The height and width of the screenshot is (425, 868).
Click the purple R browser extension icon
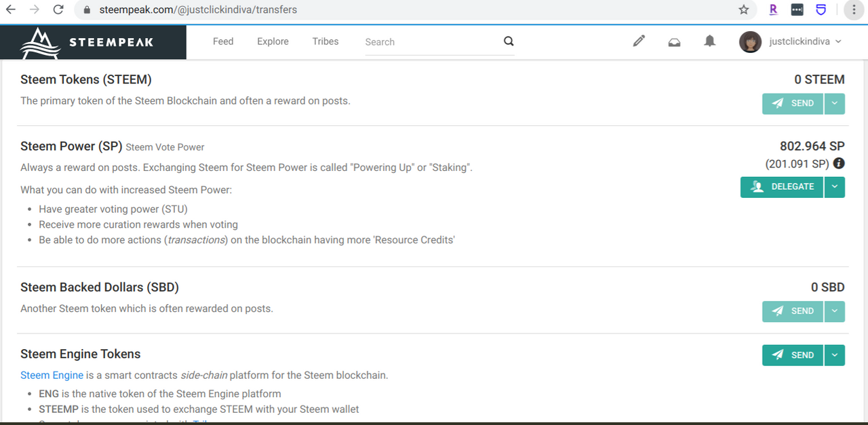773,10
